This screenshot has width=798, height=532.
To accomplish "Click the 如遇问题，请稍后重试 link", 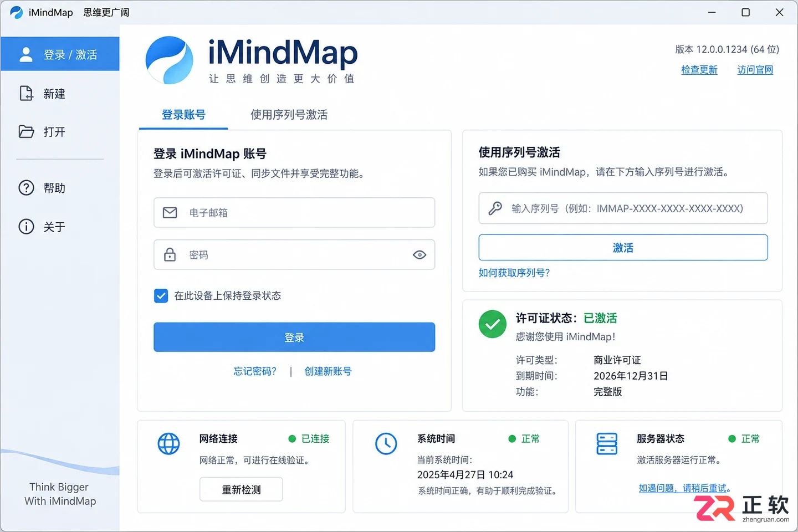I will pos(684,488).
